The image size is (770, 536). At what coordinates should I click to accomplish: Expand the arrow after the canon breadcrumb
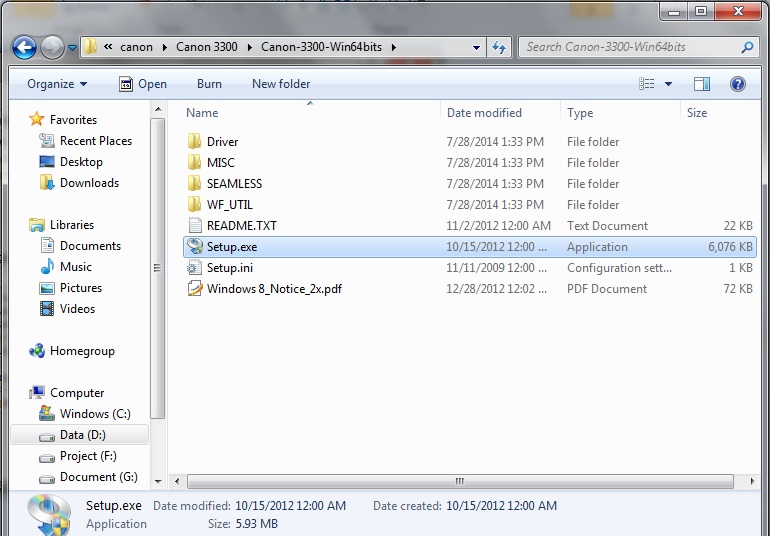click(164, 47)
